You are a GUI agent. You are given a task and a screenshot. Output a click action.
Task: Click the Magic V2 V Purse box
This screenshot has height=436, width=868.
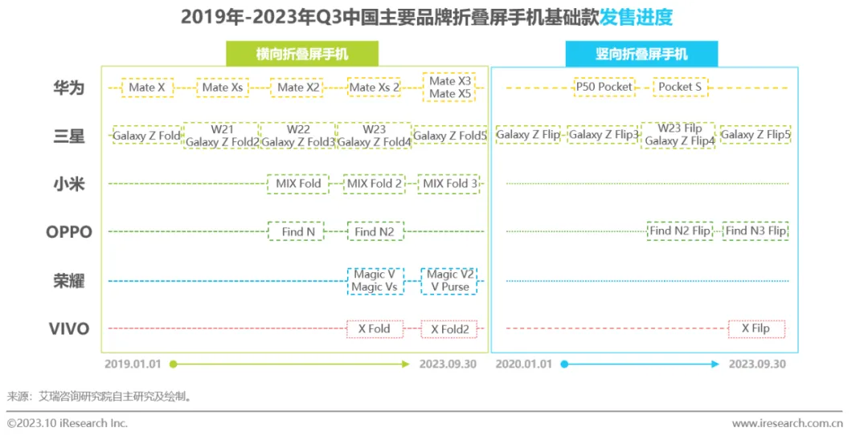449,281
